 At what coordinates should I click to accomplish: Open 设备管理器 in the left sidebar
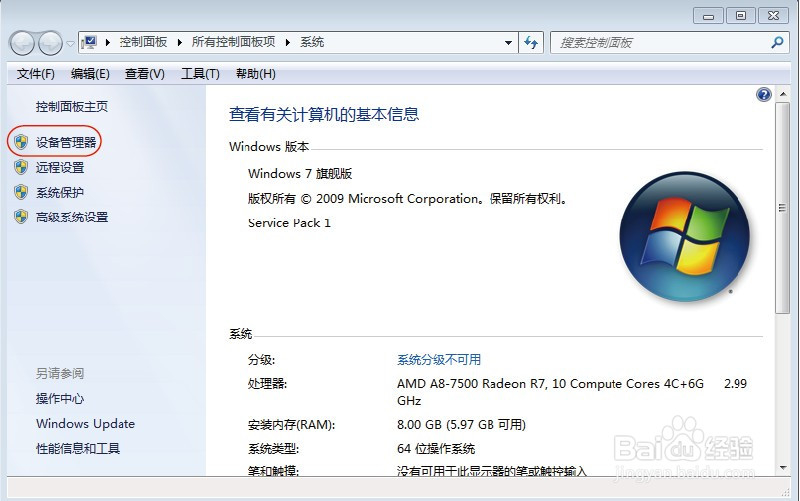pos(66,142)
